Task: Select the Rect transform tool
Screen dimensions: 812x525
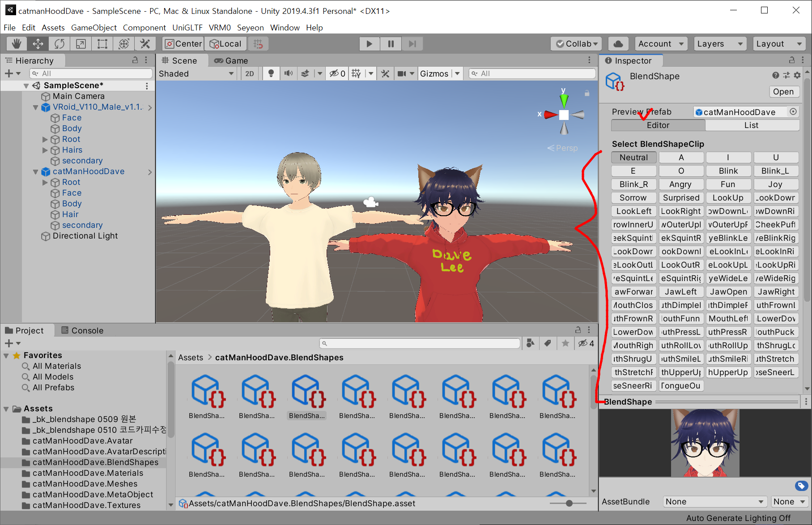Action: (x=102, y=44)
